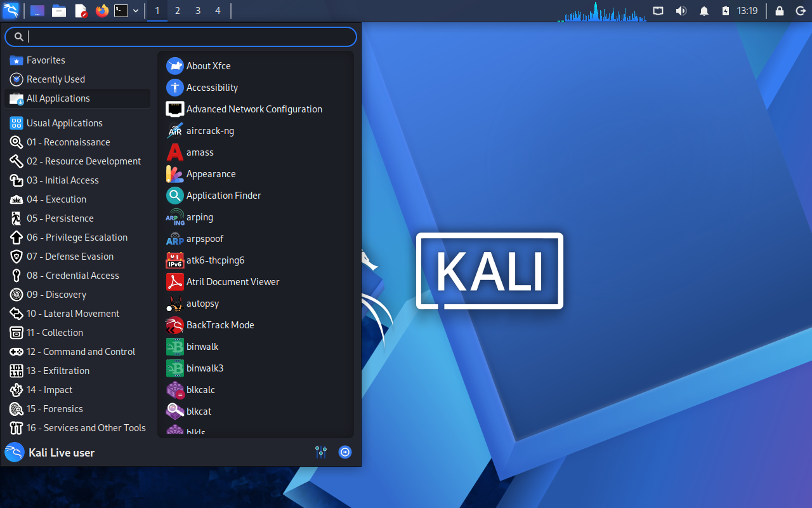Open the file manager from the panel

59,11
